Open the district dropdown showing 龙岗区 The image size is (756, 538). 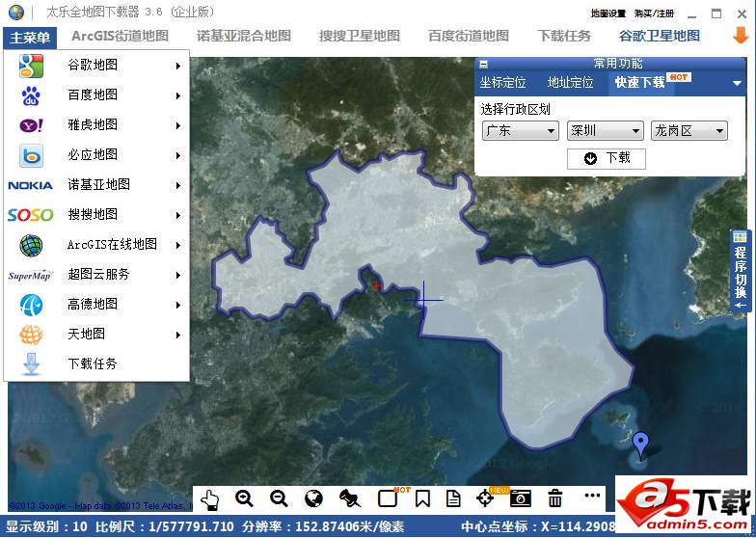(688, 130)
